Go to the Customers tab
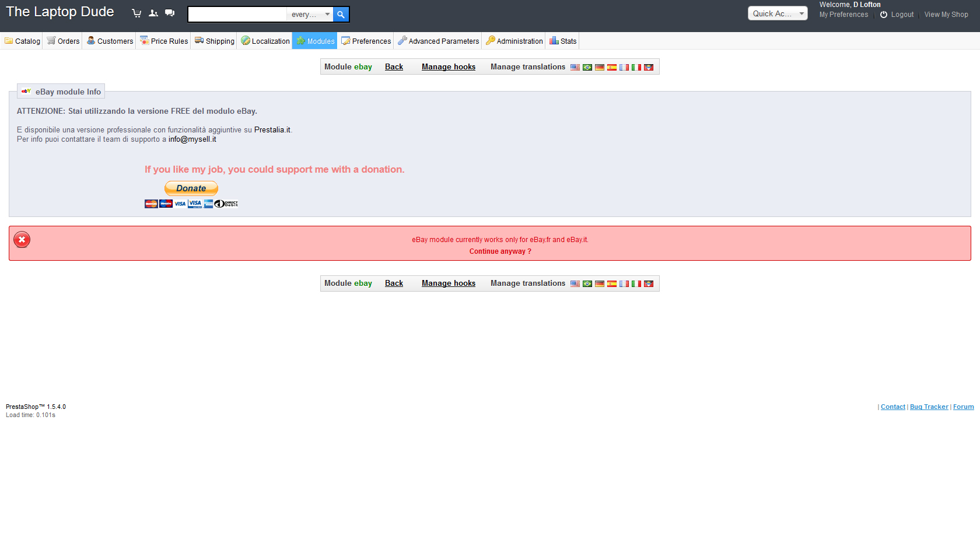The width and height of the screenshot is (980, 553). tap(110, 41)
